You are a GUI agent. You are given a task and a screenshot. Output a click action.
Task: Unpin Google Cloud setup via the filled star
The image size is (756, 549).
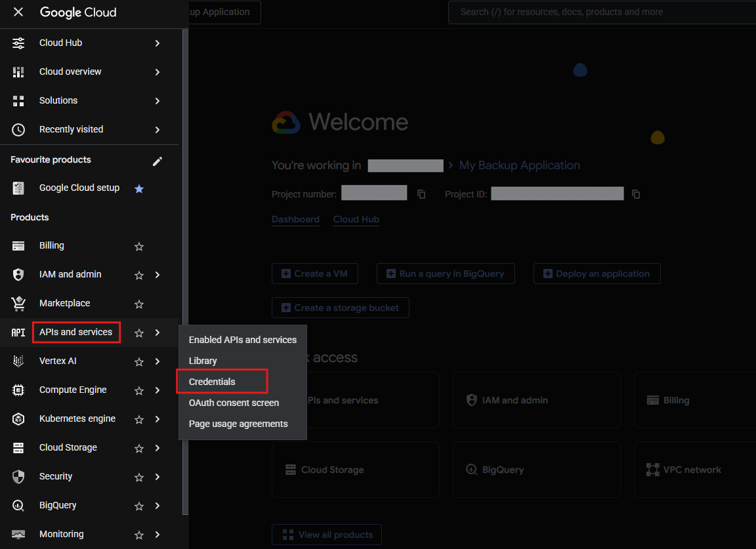[139, 188]
